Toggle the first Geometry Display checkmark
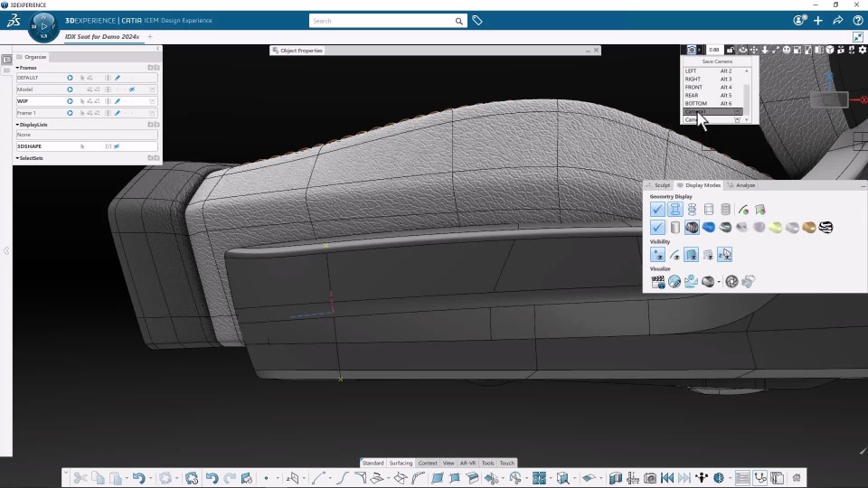Screen dimensions: 868x488 (x=657, y=209)
